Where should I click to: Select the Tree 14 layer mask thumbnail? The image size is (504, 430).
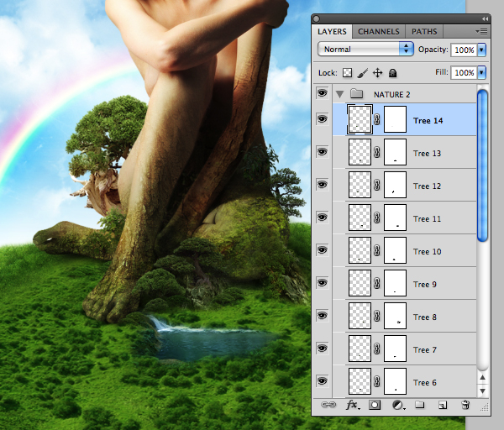395,119
